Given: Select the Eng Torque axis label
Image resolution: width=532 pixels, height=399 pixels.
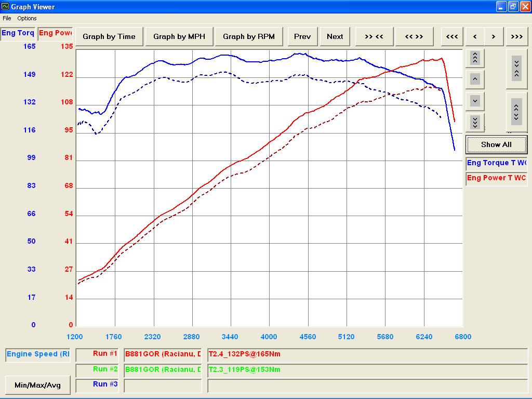Looking at the screenshot, I should point(18,33).
